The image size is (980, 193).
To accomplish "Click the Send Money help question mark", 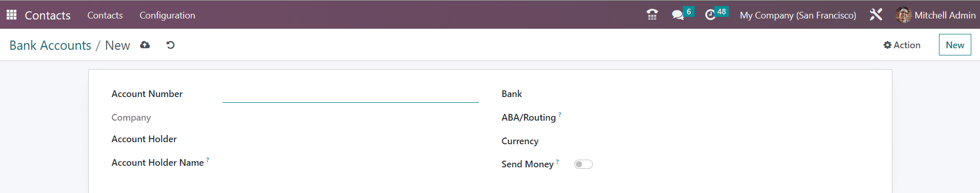I will coord(557,162).
